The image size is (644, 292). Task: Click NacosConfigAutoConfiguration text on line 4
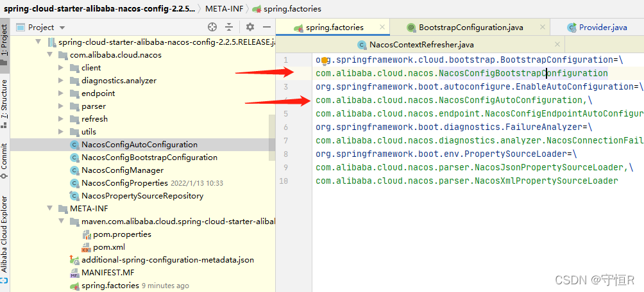coord(511,101)
